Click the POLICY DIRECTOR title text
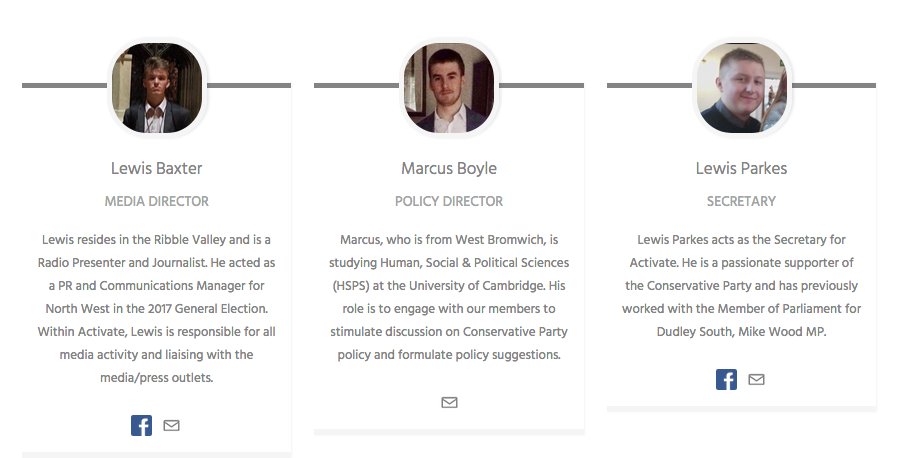 tap(449, 201)
